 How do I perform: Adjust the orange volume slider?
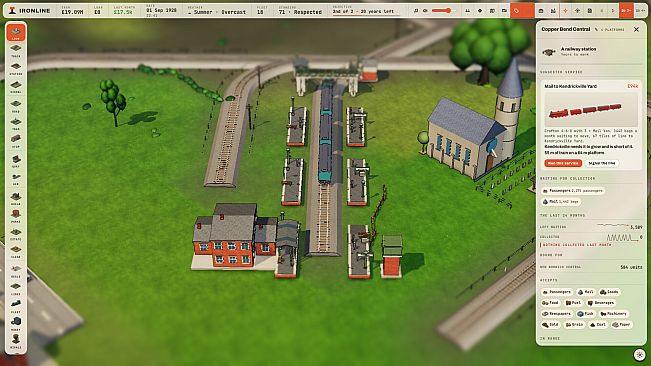[x=443, y=11]
